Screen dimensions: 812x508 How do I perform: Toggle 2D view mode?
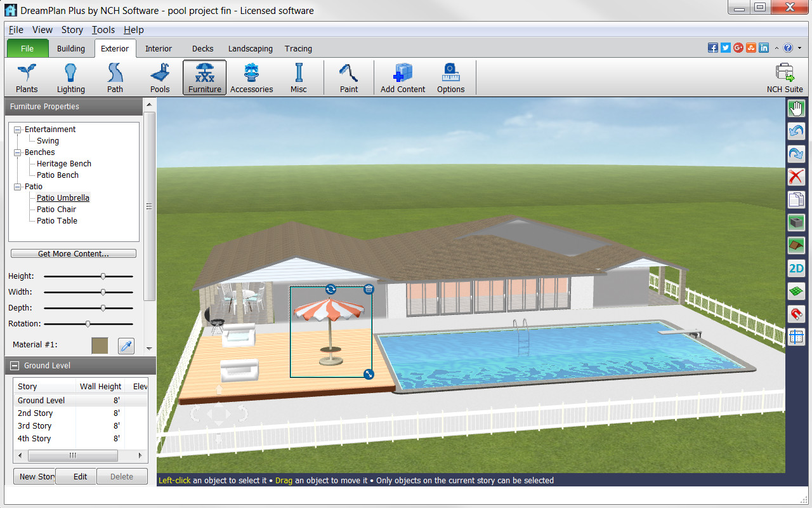(x=796, y=268)
